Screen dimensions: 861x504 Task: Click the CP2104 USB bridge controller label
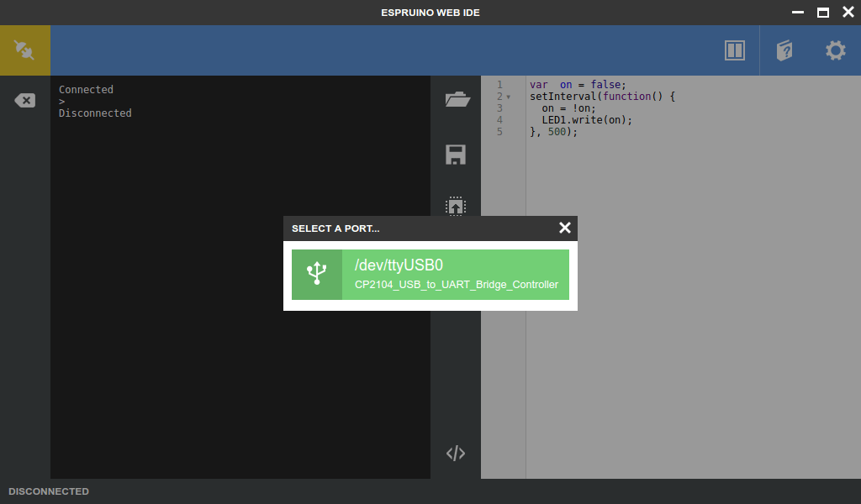(x=457, y=285)
